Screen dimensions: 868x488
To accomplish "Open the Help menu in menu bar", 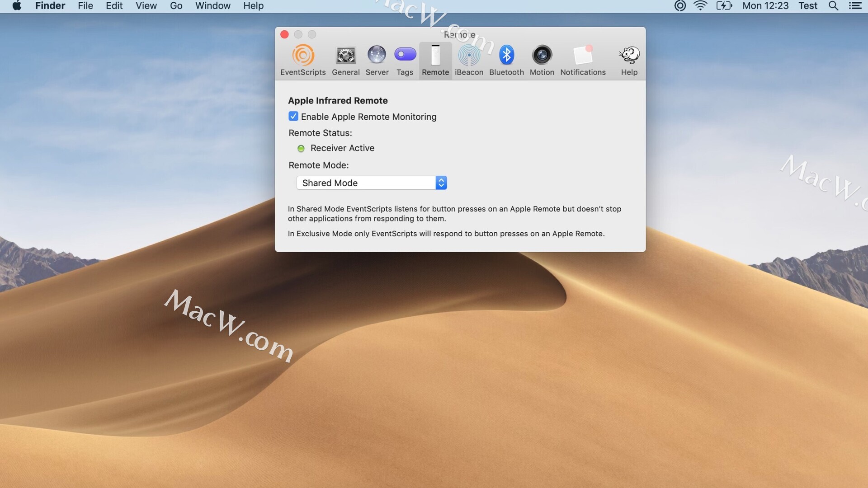I will pos(253,6).
